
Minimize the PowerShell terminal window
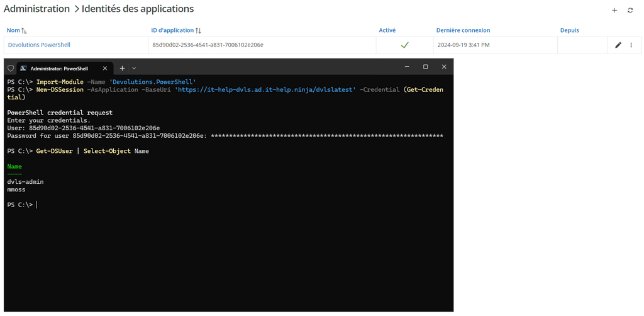[407, 67]
